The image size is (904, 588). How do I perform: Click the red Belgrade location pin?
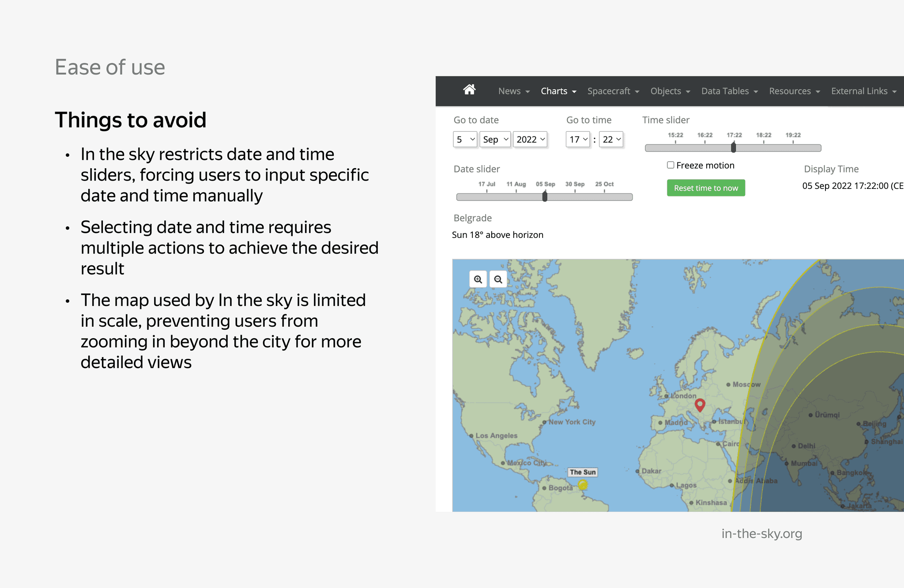pyautogui.click(x=700, y=404)
